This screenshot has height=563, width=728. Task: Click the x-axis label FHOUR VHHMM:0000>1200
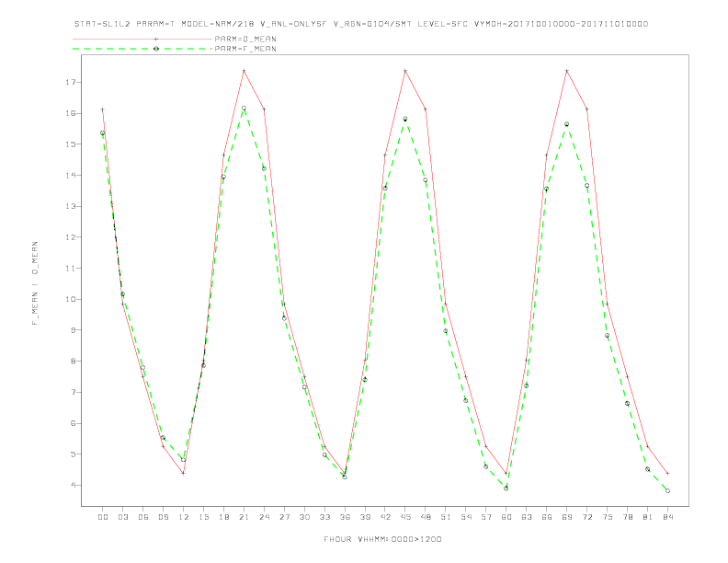point(382,539)
